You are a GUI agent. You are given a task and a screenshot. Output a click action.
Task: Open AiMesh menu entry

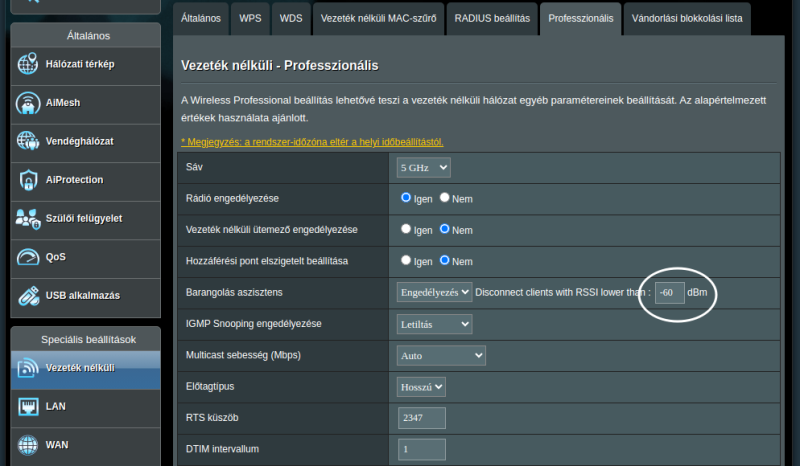click(86, 105)
